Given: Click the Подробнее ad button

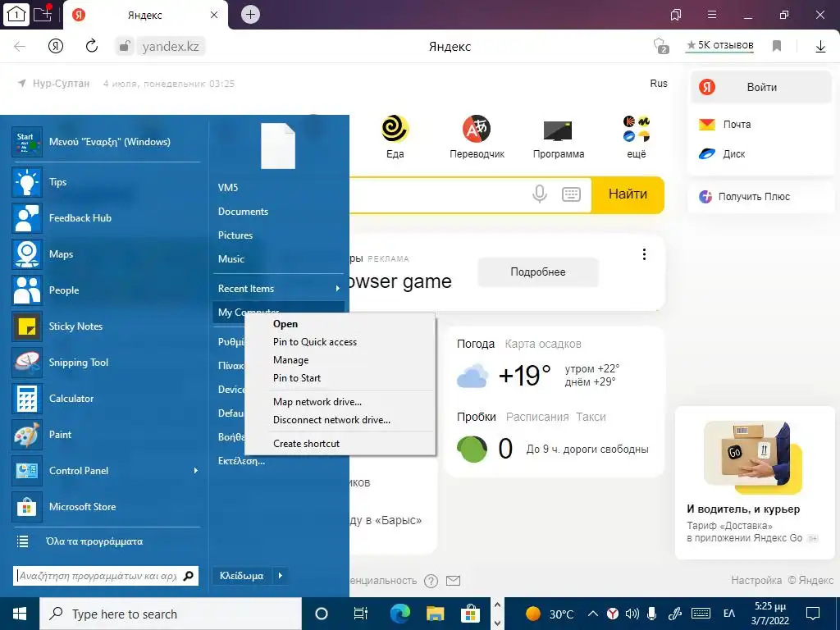Looking at the screenshot, I should [x=538, y=272].
